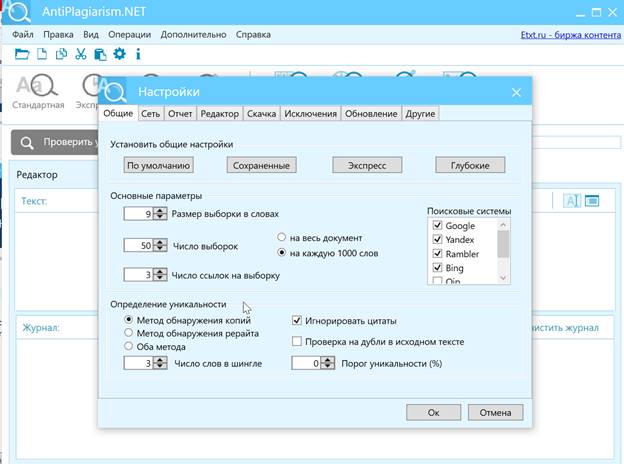Uncheck the Yandex search engine
624x464 pixels.
point(437,239)
